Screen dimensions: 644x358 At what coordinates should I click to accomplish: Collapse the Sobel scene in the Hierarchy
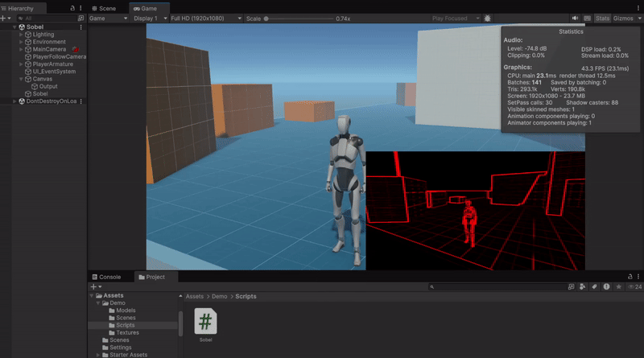(14, 27)
